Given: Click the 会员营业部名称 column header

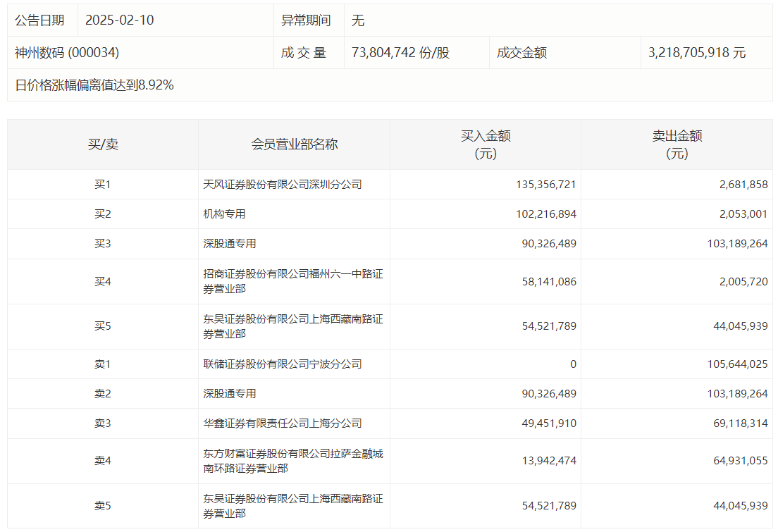Looking at the screenshot, I should [x=294, y=144].
